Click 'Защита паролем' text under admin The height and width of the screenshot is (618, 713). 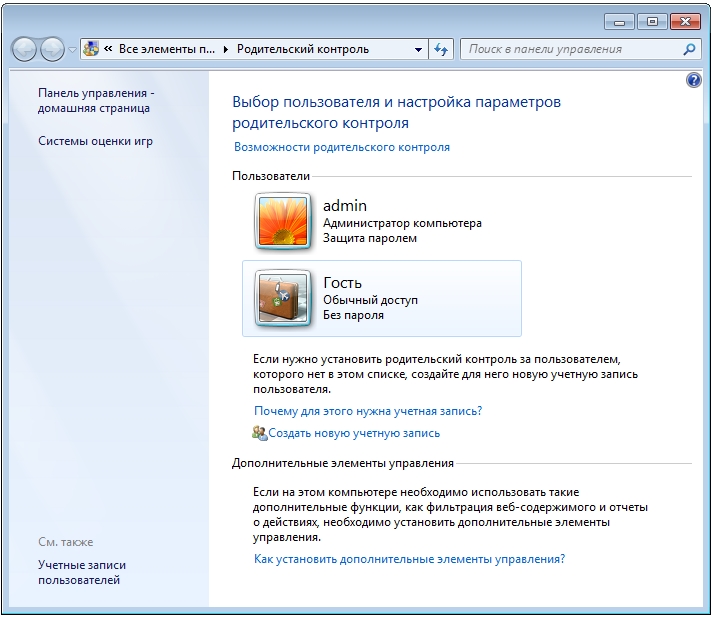370,238
